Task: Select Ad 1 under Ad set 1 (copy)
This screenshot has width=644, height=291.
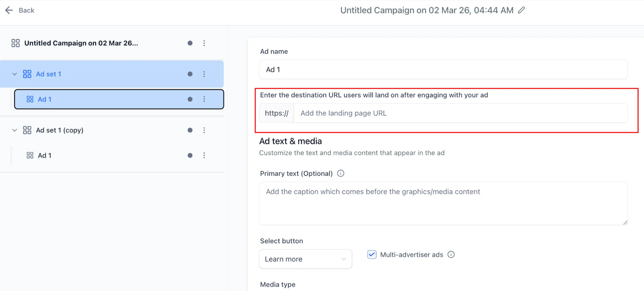Action: (x=44, y=155)
